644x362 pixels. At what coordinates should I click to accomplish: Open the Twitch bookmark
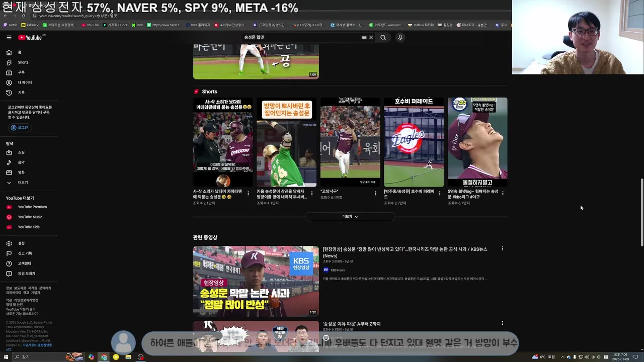[x=11, y=25]
